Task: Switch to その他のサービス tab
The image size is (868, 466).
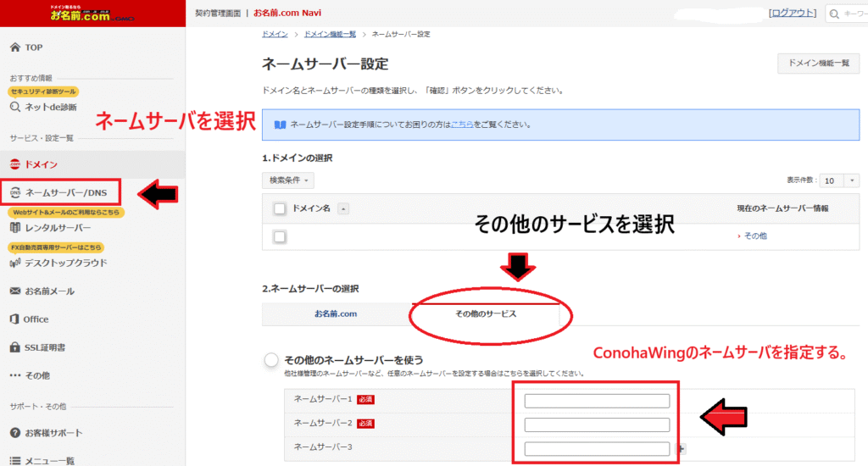Action: pyautogui.click(x=486, y=313)
